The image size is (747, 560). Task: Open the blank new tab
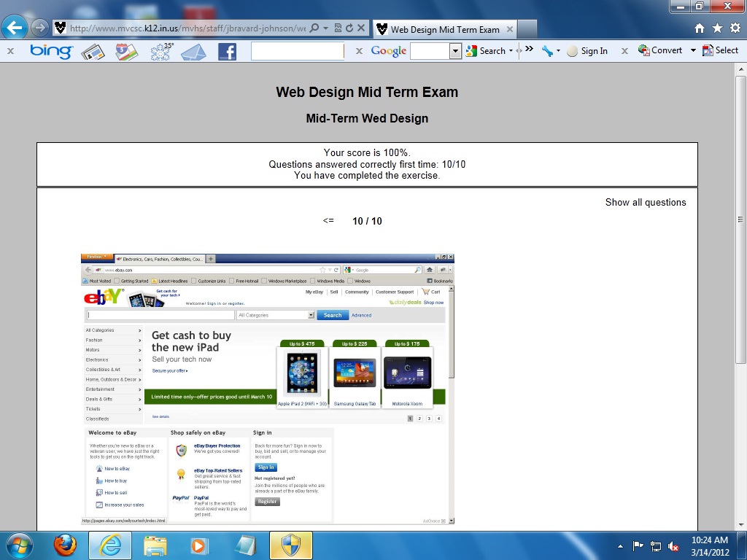pyautogui.click(x=527, y=29)
